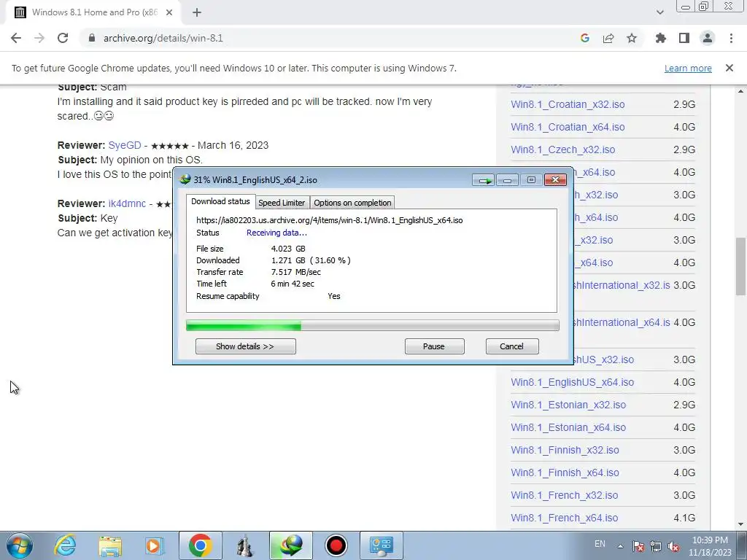
Task: Switch to Speed Limiter tab
Action: 282,203
